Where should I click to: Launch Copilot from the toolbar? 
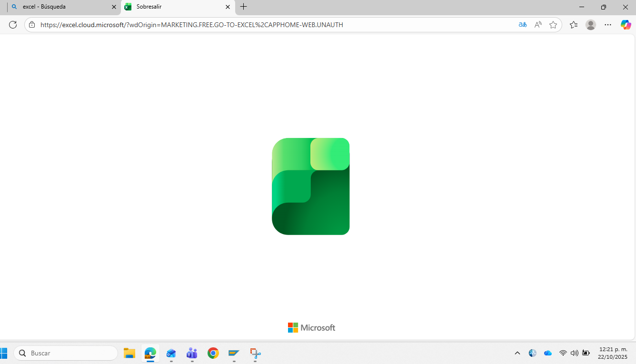[626, 25]
